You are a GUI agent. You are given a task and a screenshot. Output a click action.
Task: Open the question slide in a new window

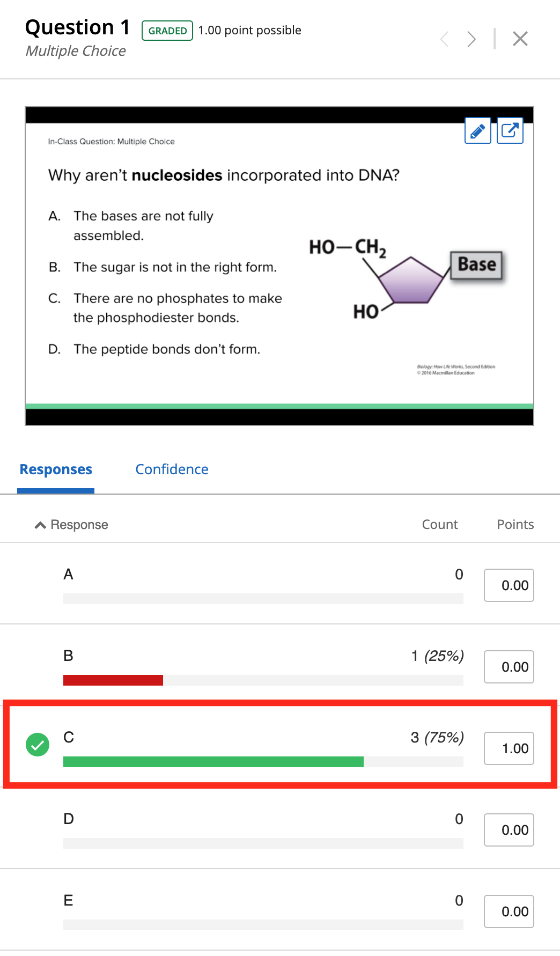[510, 130]
